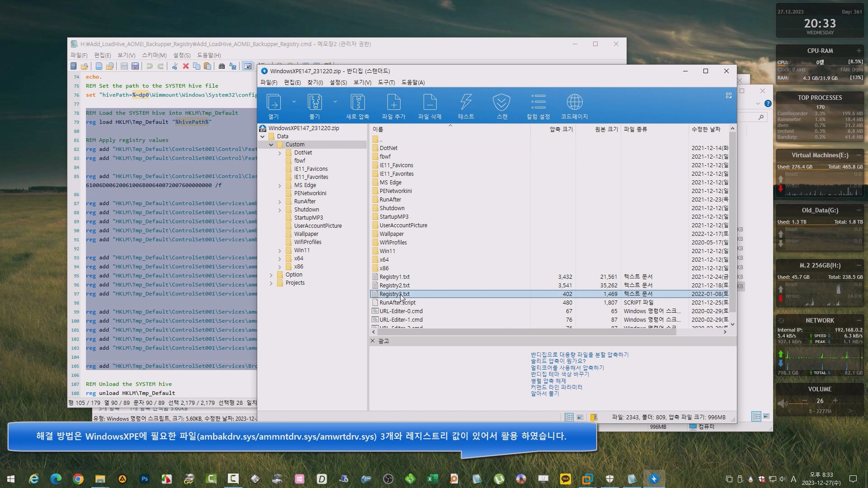Toggle word wrap button in Notepad2 toolbar

point(247,66)
